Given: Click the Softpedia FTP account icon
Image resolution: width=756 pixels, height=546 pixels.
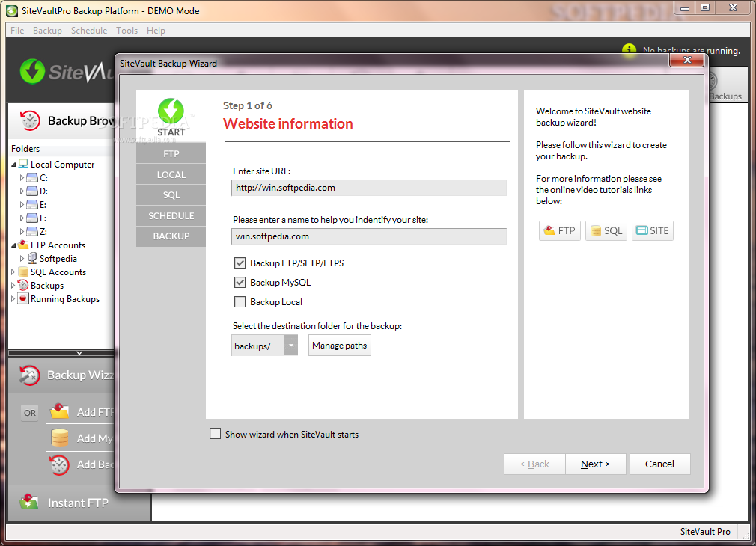Looking at the screenshot, I should pos(32,258).
